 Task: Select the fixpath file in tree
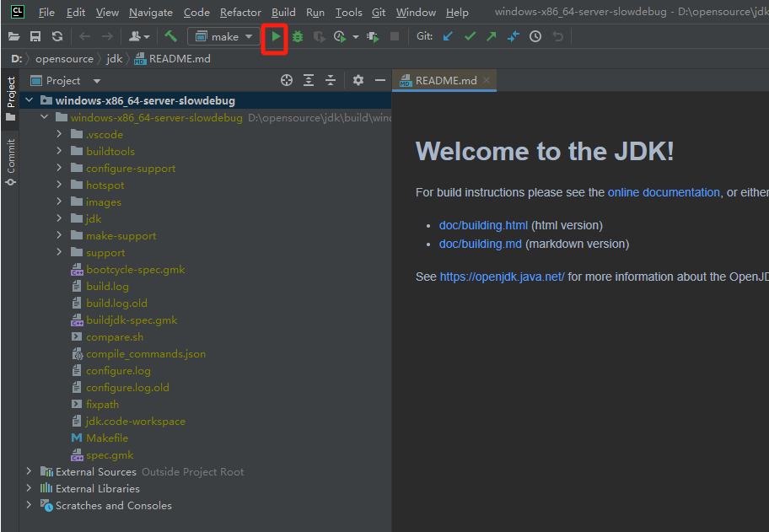pos(103,404)
